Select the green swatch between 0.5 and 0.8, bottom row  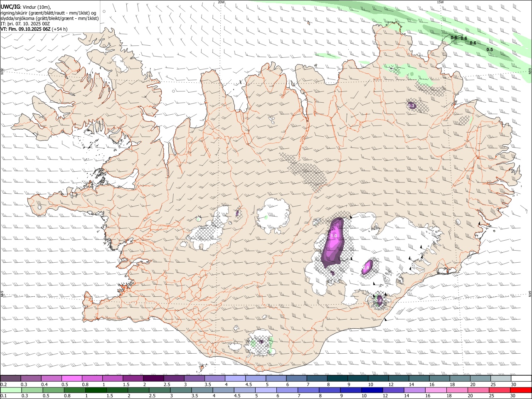53,390
